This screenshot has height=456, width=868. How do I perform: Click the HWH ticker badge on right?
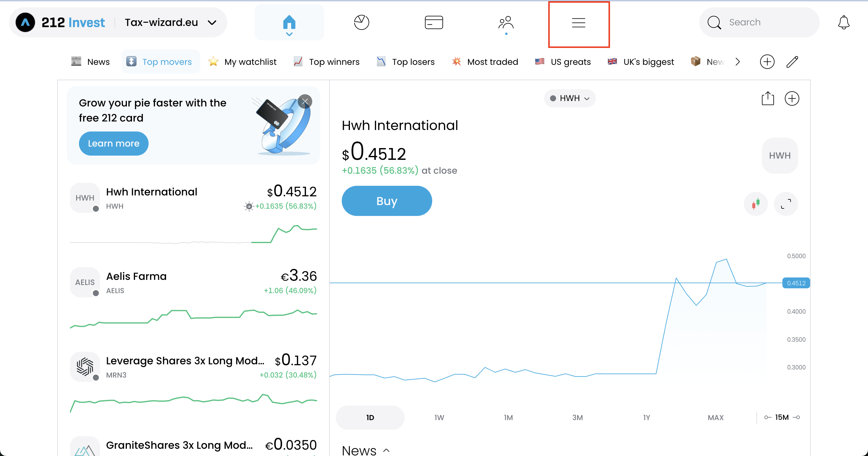pyautogui.click(x=780, y=156)
